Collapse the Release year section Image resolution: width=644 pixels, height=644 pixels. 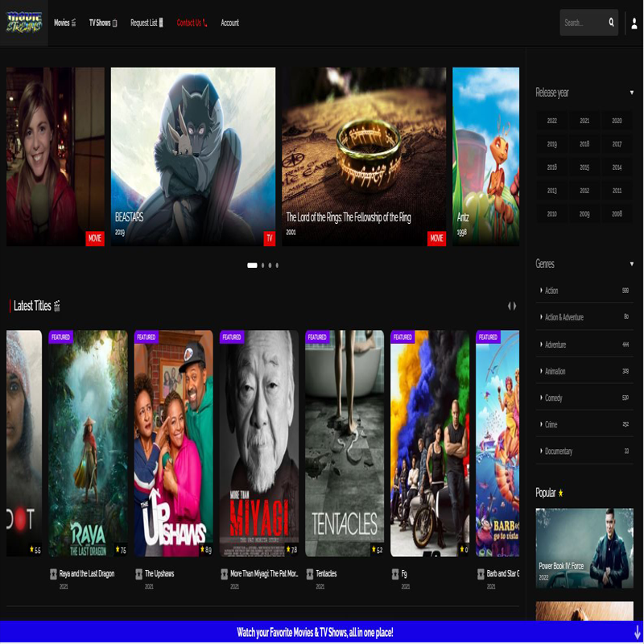[x=631, y=93]
